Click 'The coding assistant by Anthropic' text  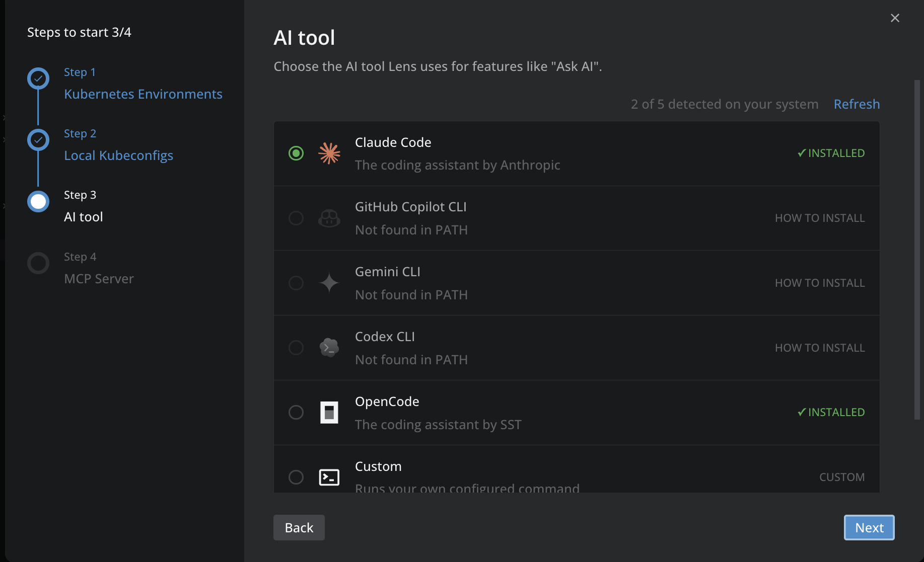[457, 165]
